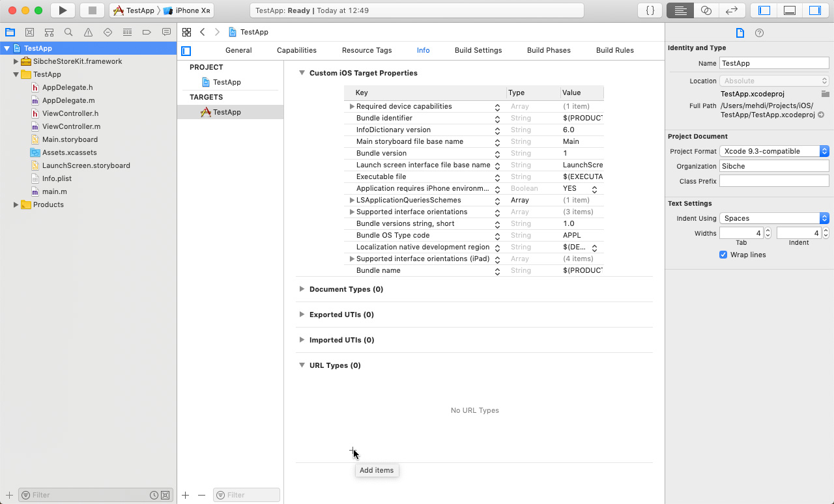Image resolution: width=834 pixels, height=504 pixels.
Task: Expand Imported UTIs section
Action: point(302,339)
